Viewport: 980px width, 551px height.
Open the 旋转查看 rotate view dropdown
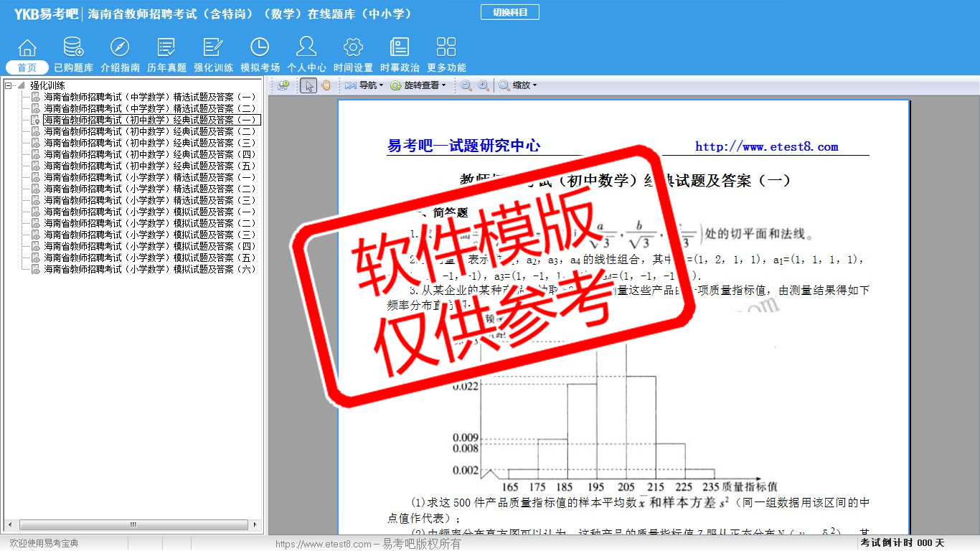(418, 85)
